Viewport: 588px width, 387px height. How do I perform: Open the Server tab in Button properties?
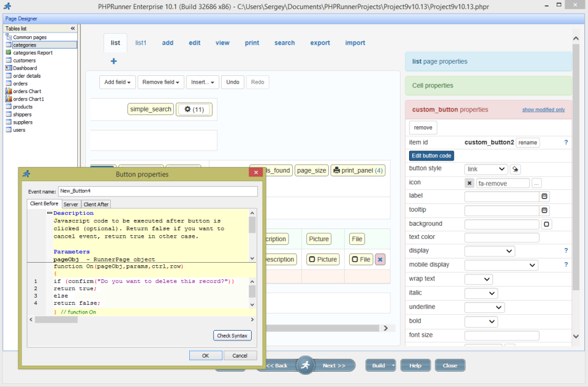[70, 205]
